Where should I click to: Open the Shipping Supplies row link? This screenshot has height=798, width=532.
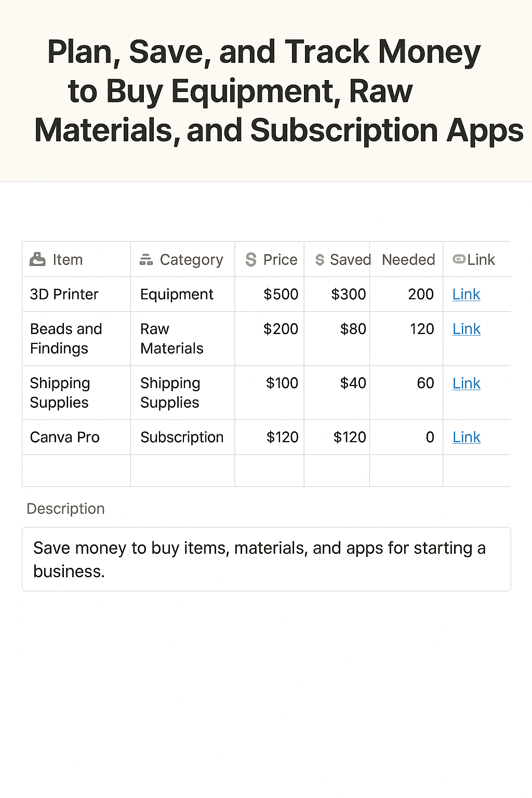[466, 383]
